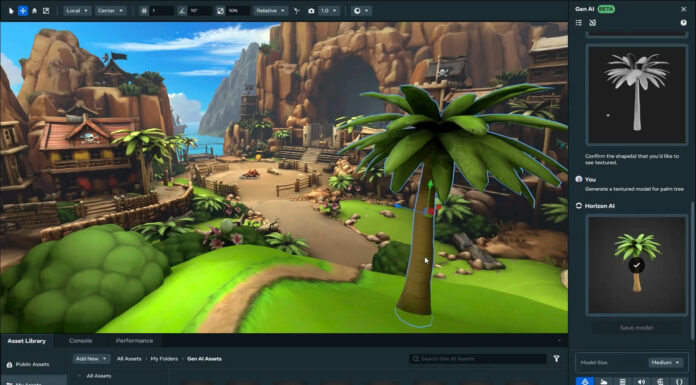
Task: Click the Search Gen AI Assets field
Action: click(478, 359)
